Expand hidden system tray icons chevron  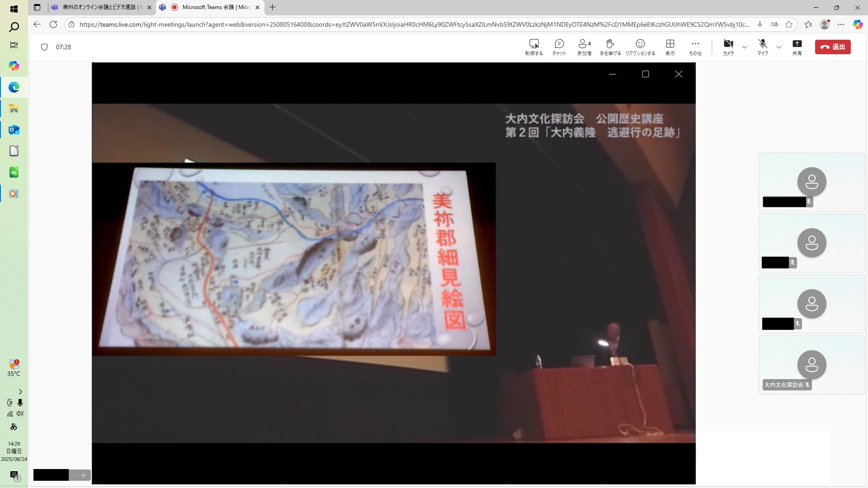[20, 392]
